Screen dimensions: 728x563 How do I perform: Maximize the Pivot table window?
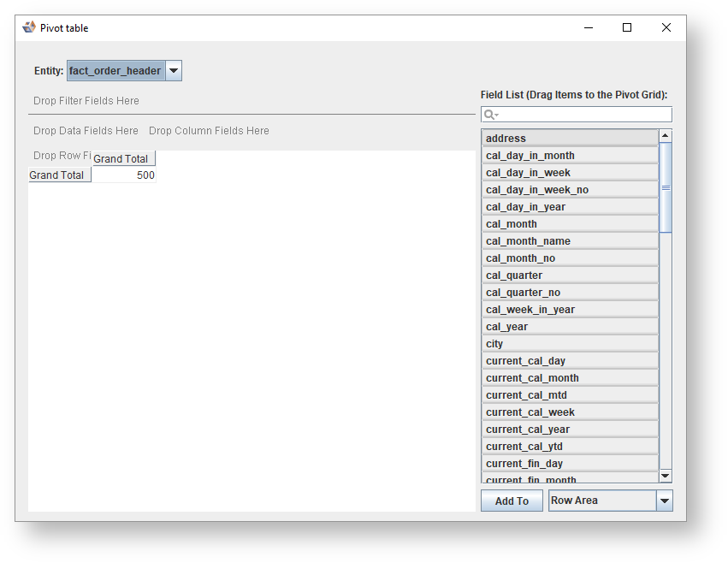[627, 27]
